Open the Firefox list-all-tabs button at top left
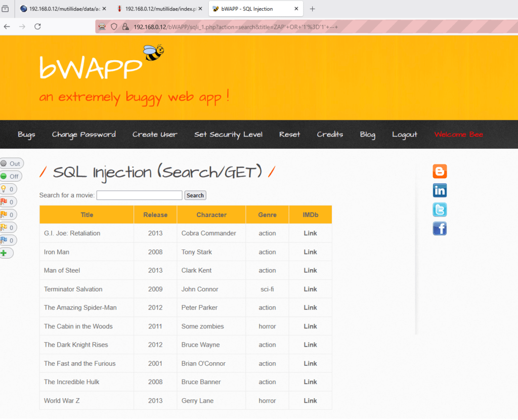Screen dimensions: 518x420 pos(6,9)
